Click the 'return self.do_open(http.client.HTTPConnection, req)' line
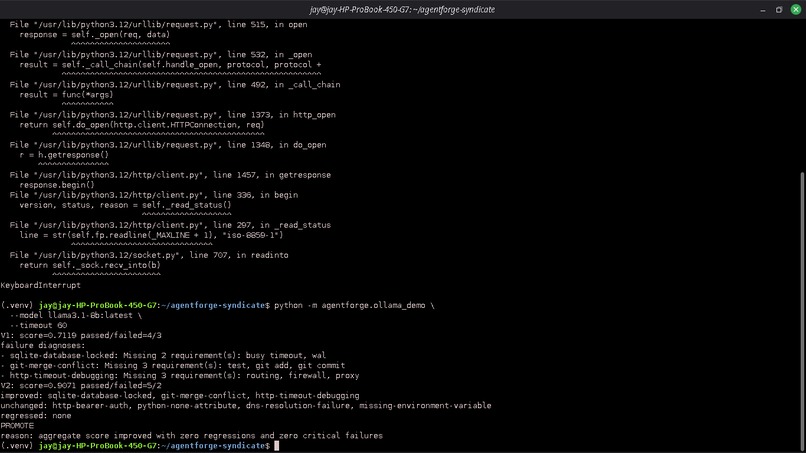Image resolution: width=806 pixels, height=453 pixels. [142, 125]
